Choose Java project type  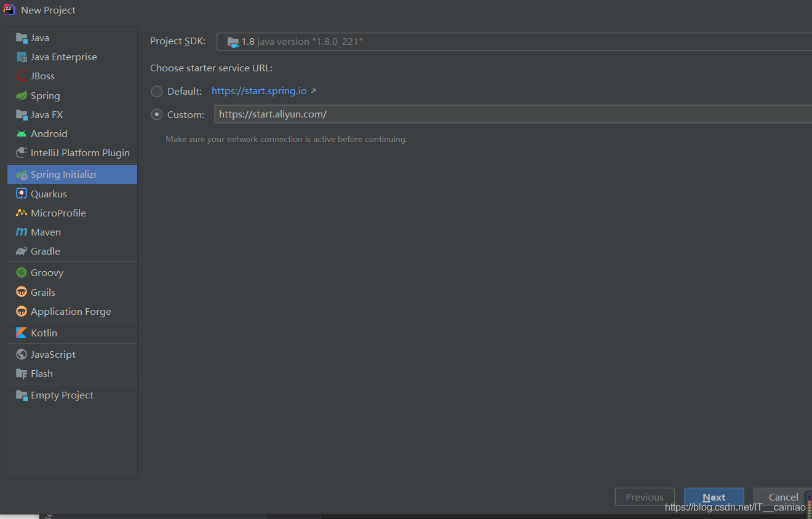pyautogui.click(x=72, y=38)
